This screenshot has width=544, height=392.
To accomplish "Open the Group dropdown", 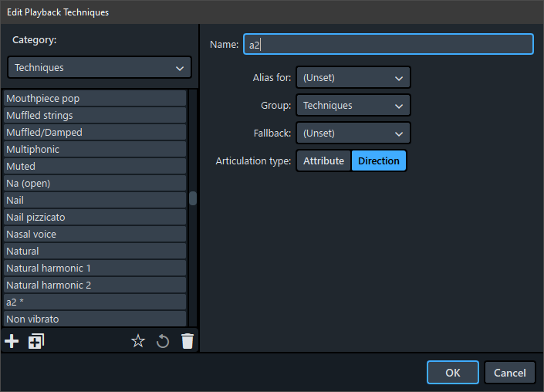I will (x=353, y=106).
